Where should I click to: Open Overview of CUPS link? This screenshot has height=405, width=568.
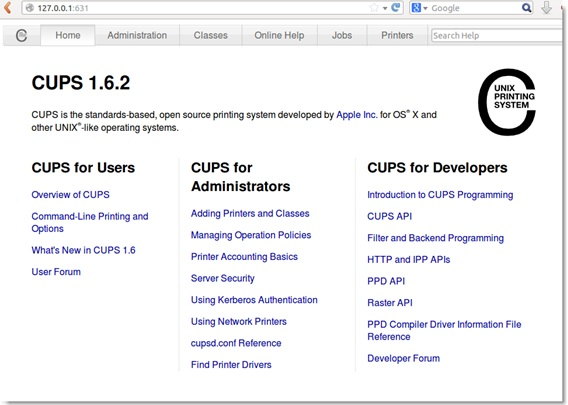(70, 195)
